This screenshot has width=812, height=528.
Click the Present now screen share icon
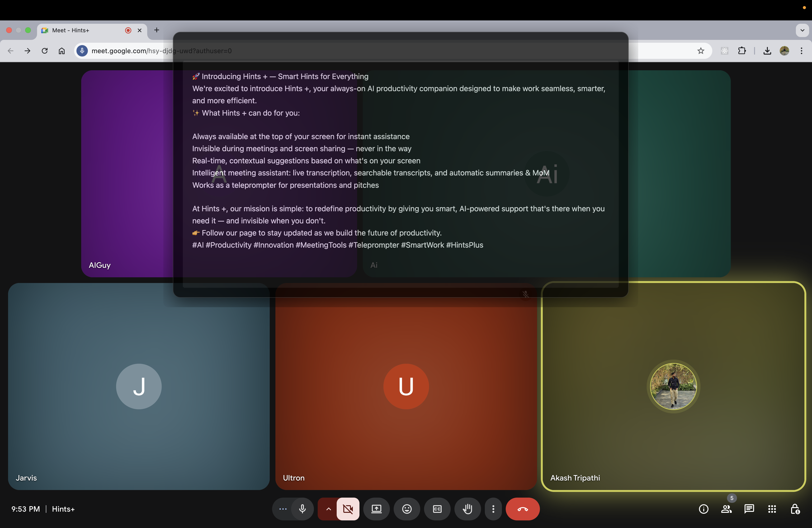(x=376, y=509)
